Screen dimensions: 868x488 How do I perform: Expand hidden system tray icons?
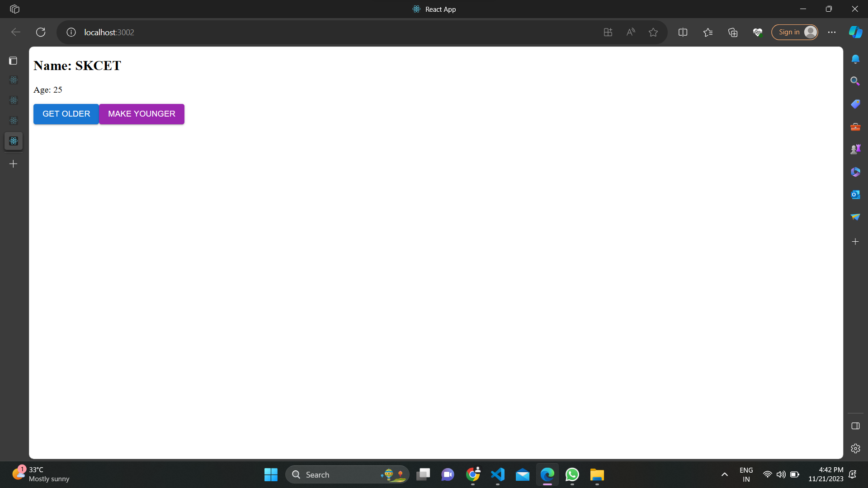pyautogui.click(x=724, y=474)
